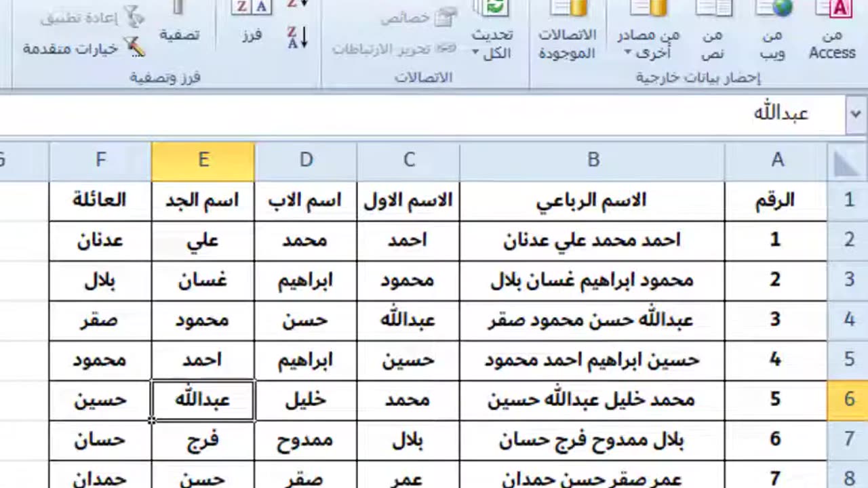Select cell حسين ابراهيم احمد محمود

click(593, 361)
